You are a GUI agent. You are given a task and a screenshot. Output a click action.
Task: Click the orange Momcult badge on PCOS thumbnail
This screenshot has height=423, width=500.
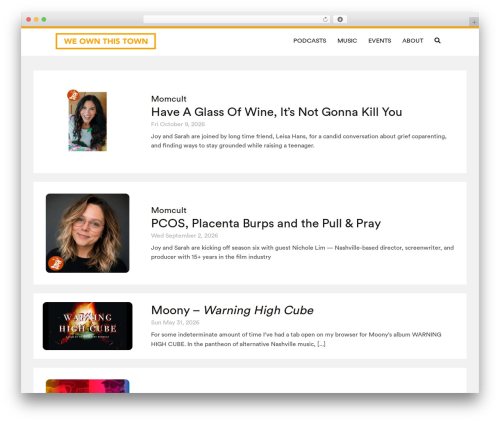pyautogui.click(x=56, y=263)
